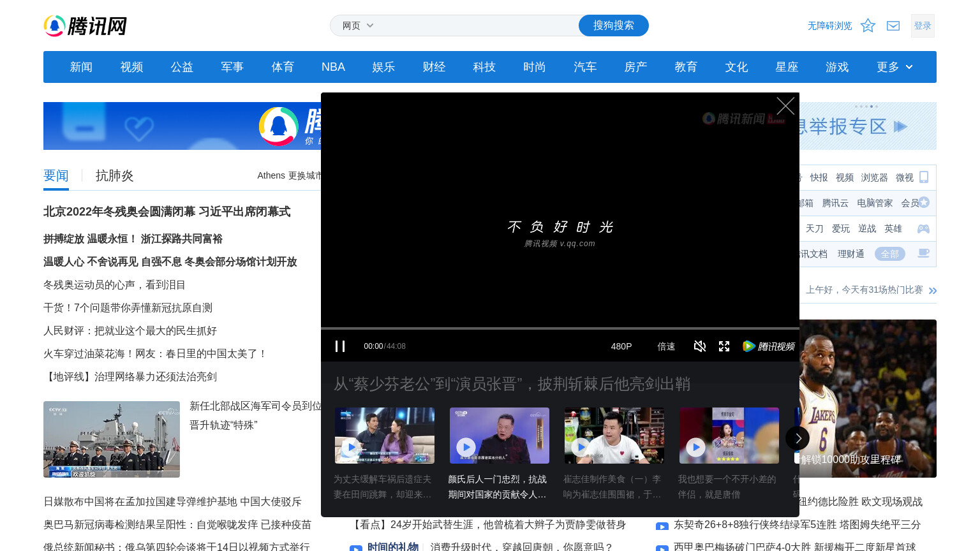Open the 网页 search type dropdown
This screenshot has height=551, width=980.
pos(358,26)
